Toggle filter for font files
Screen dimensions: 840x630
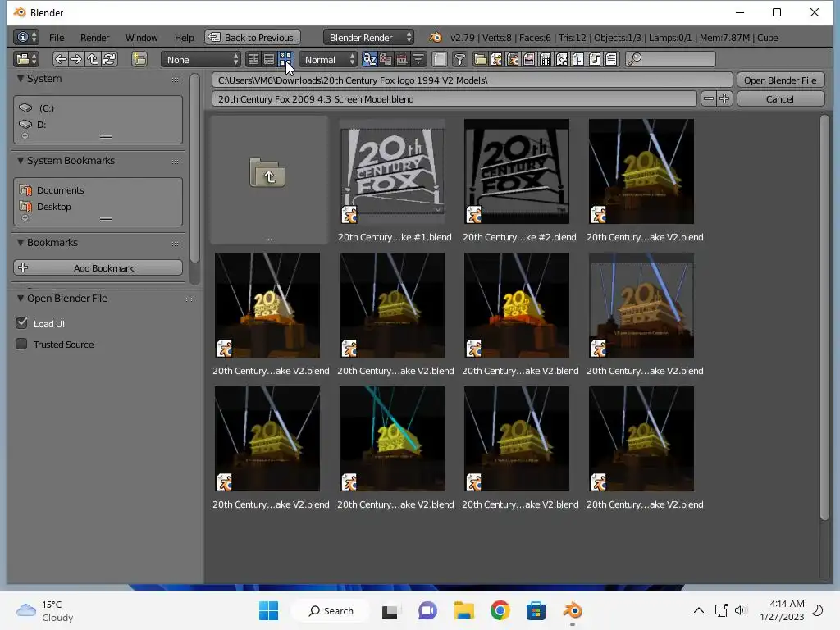coord(578,59)
